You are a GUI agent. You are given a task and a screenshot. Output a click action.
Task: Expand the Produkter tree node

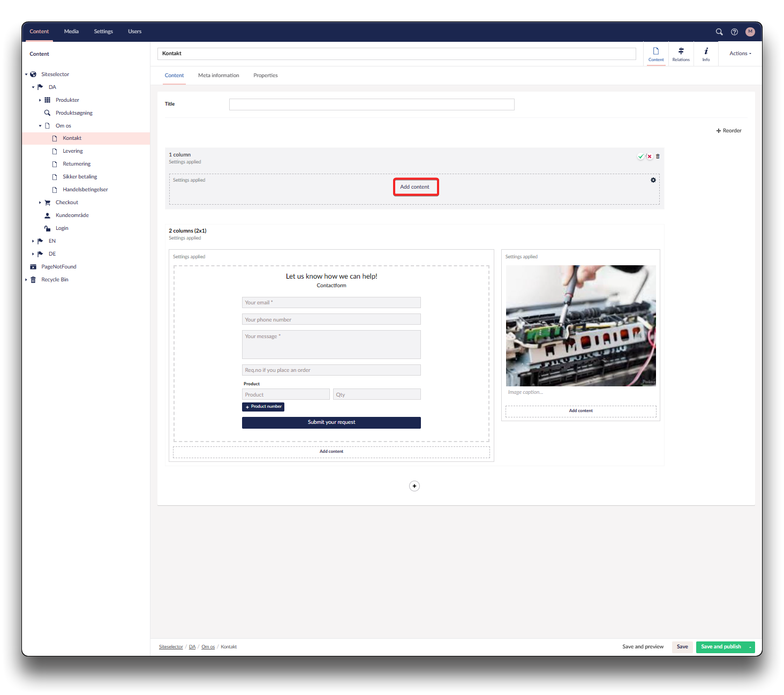[40, 100]
